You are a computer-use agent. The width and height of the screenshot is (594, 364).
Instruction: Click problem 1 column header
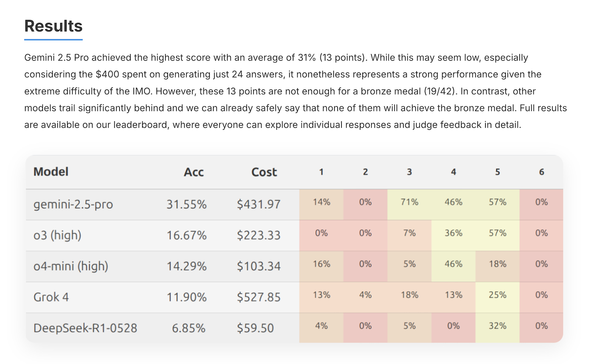[321, 172]
